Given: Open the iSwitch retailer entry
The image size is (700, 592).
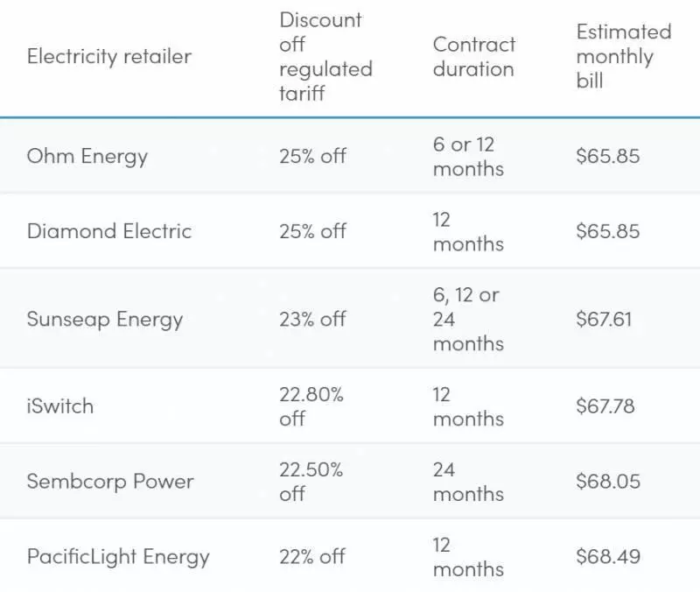Looking at the screenshot, I should [x=60, y=406].
